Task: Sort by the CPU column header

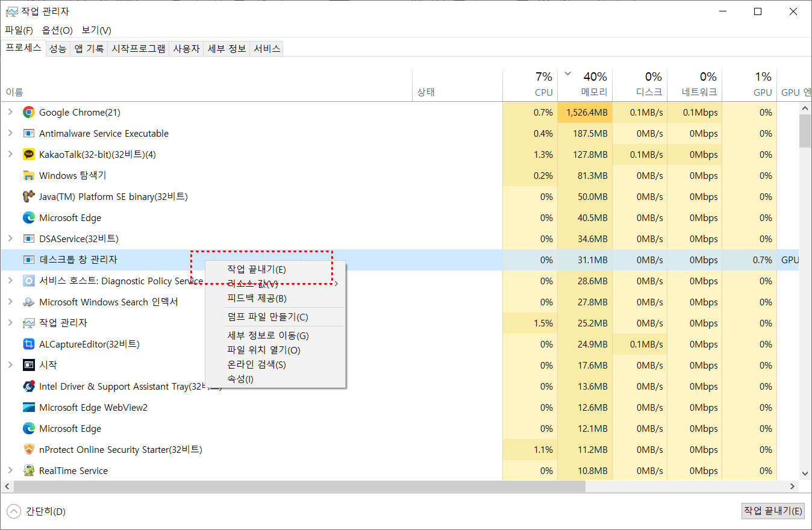Action: tap(530, 84)
